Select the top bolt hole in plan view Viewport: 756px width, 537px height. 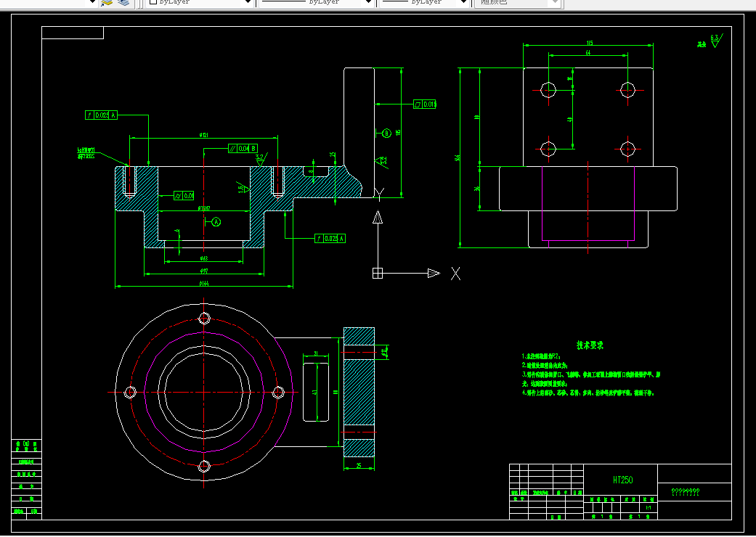(x=204, y=319)
